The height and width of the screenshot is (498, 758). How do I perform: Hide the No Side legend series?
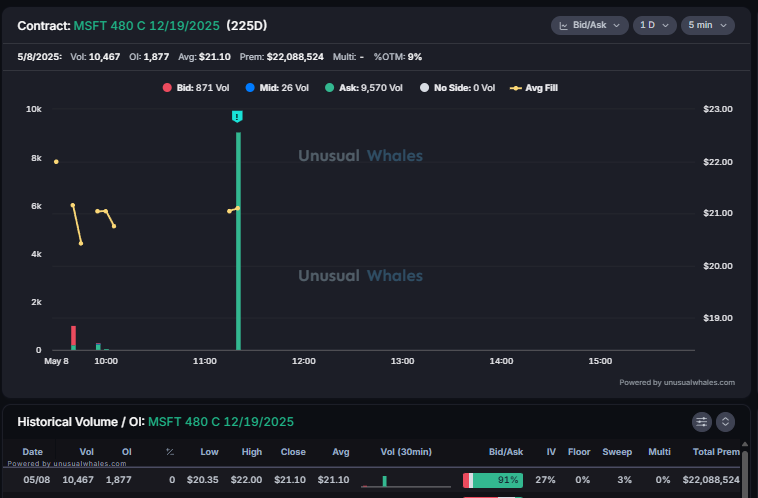[x=457, y=88]
